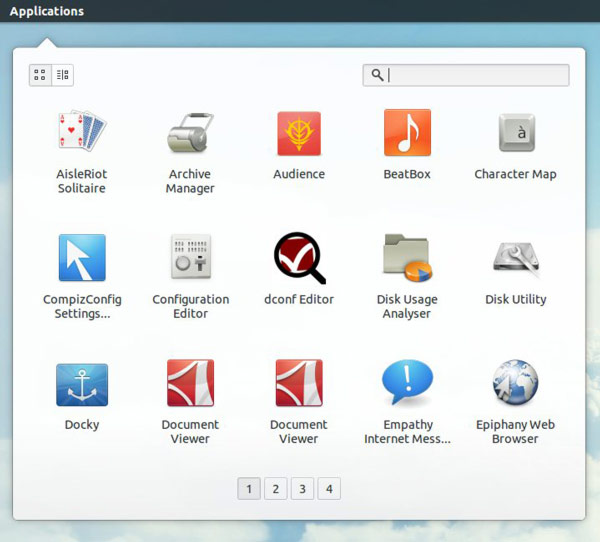Click Applications in the top panel
The image size is (600, 542).
tap(47, 11)
